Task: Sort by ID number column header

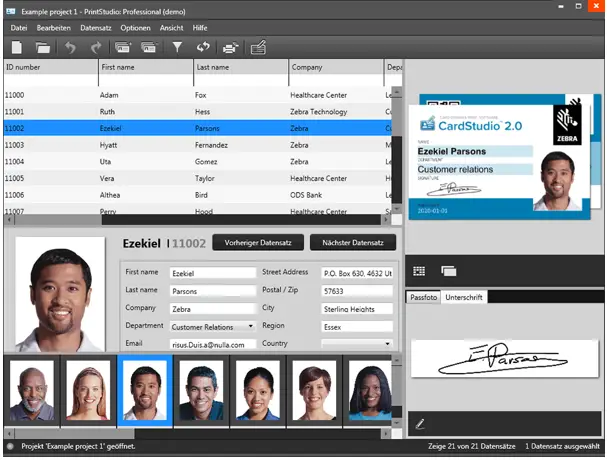Action: (51, 67)
